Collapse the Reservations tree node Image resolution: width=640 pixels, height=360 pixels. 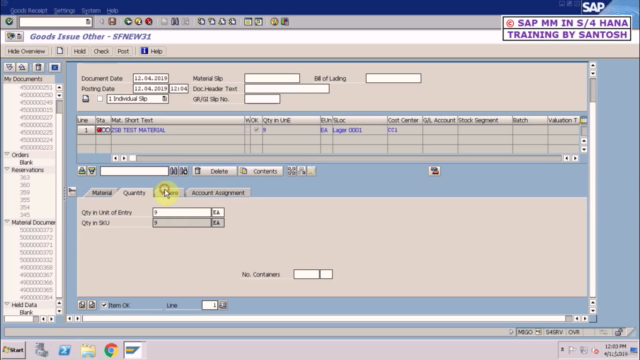click(7, 169)
